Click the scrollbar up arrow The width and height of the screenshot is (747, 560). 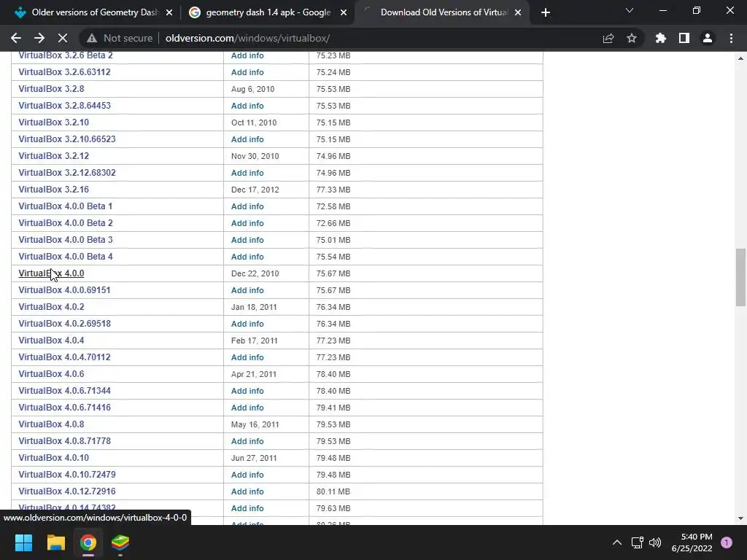740,58
